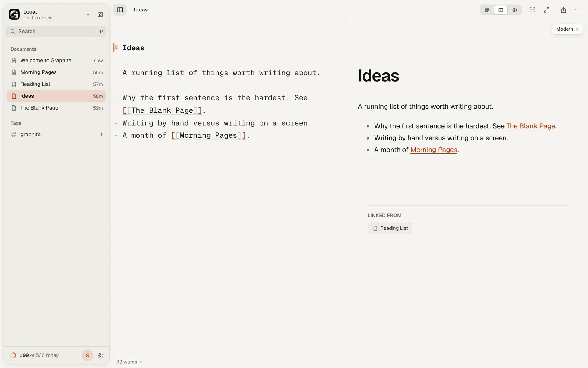Click the Documents section header
This screenshot has height=368, width=588.
tap(24, 49)
